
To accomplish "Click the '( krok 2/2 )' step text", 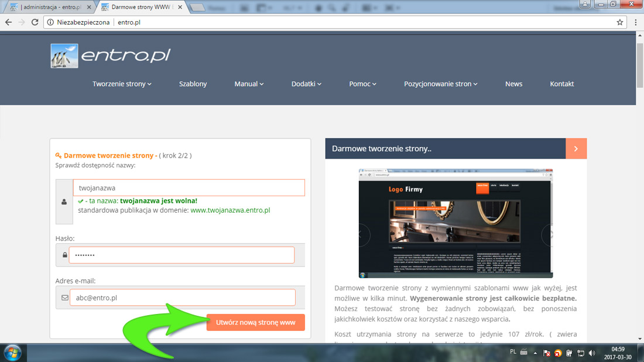I will pyautogui.click(x=176, y=155).
